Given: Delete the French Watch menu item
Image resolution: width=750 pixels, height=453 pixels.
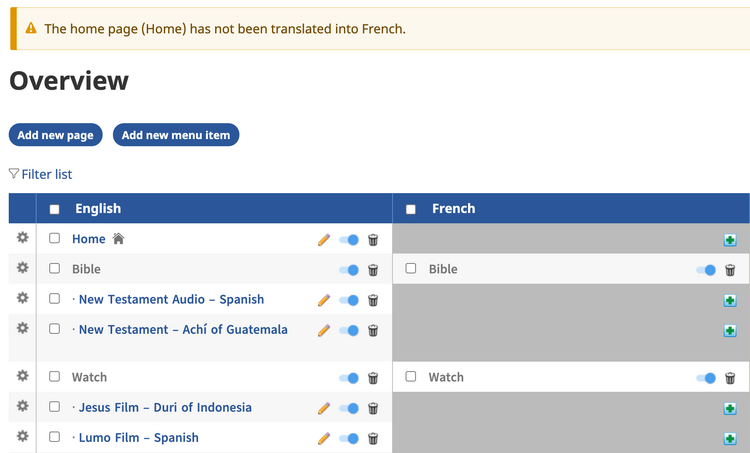Looking at the screenshot, I should [x=730, y=378].
